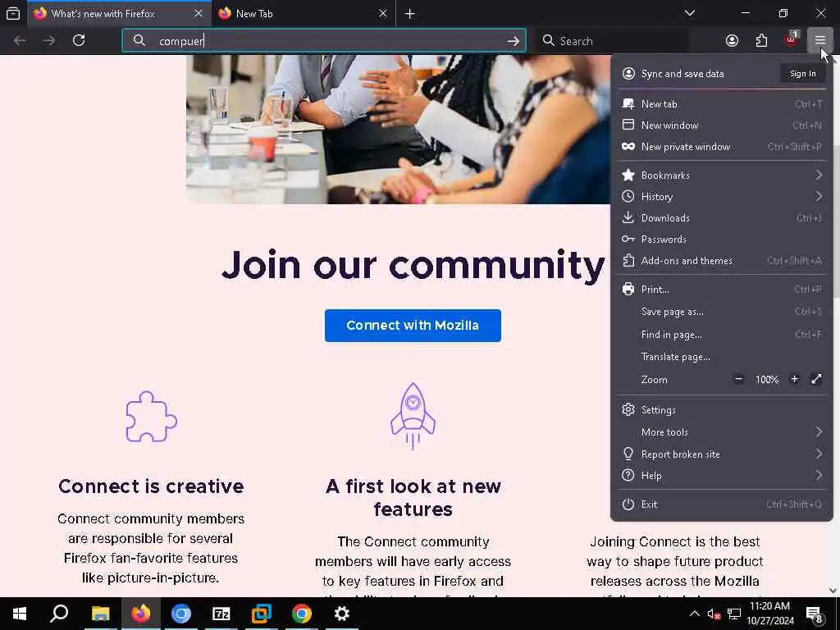Open Add-ons and themes
840x630 pixels.
point(722,261)
